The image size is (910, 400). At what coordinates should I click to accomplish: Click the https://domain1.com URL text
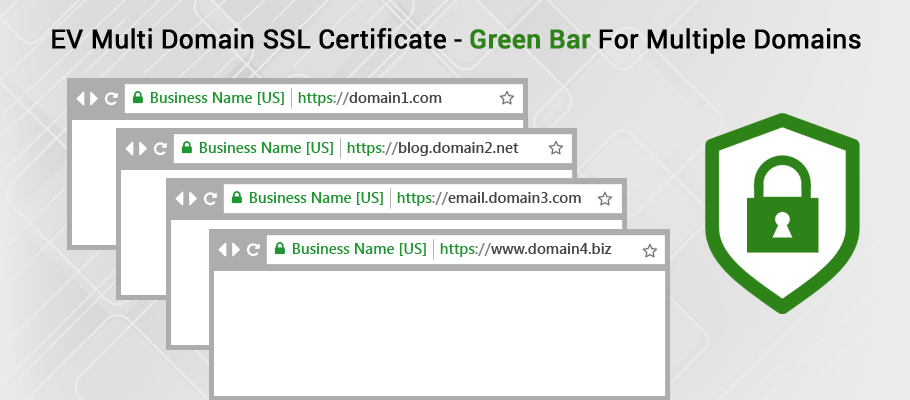[x=370, y=98]
